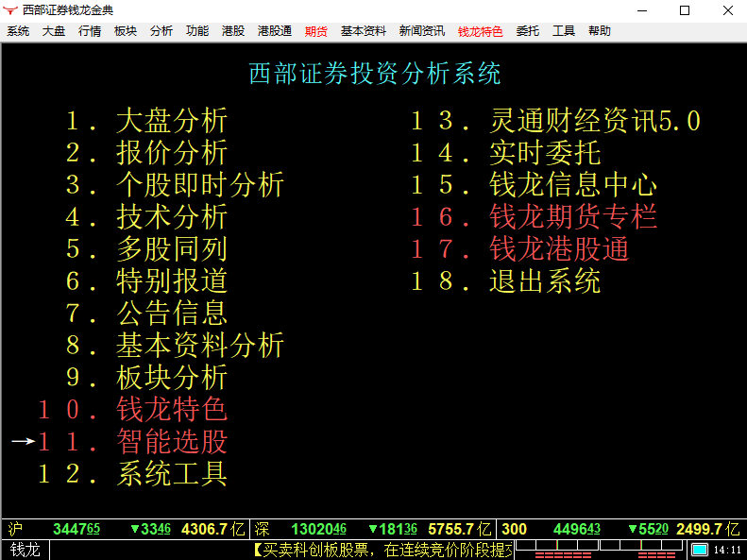Select option 4 技术分析
Screen dimensions: 747x560
(x=146, y=216)
